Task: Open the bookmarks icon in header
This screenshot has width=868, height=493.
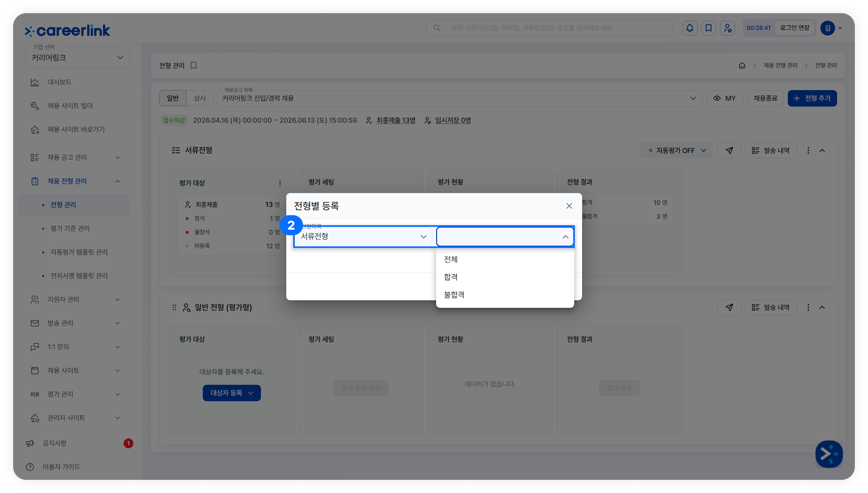Action: click(708, 28)
